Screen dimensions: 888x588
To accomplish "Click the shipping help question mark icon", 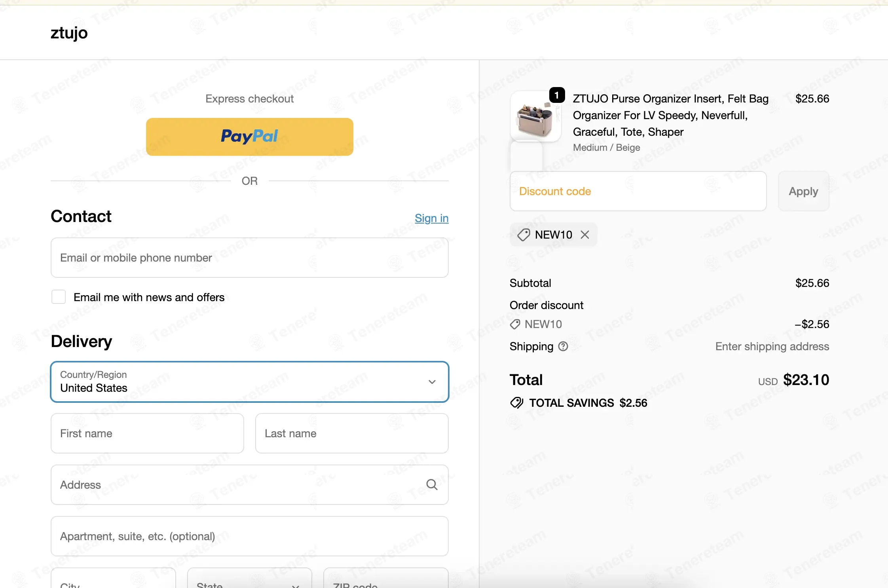I will click(563, 346).
